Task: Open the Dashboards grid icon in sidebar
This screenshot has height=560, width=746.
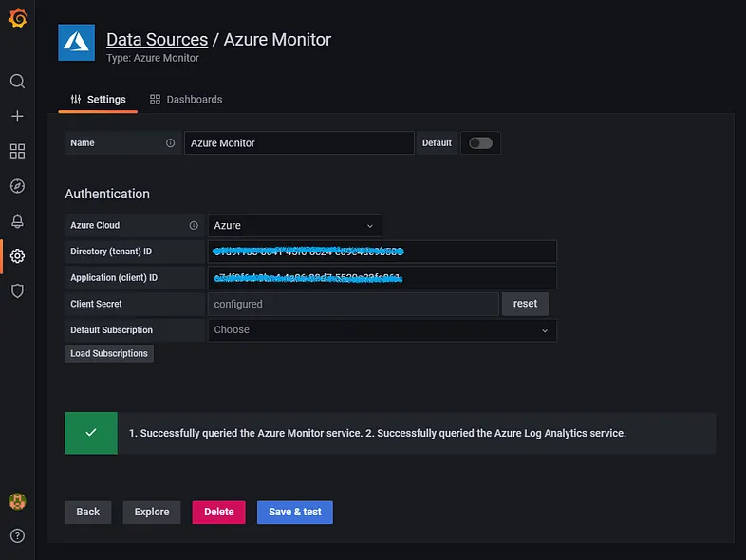Action: 18,151
